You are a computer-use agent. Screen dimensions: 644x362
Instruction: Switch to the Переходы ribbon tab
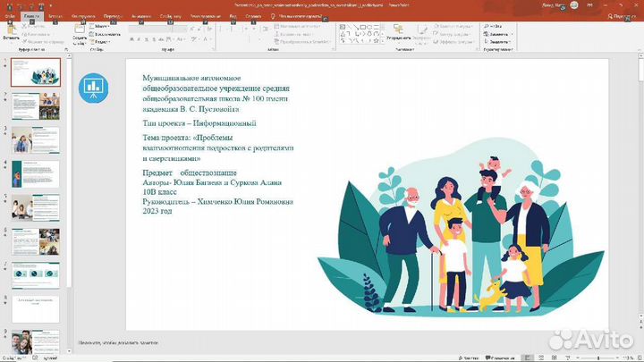coord(113,16)
